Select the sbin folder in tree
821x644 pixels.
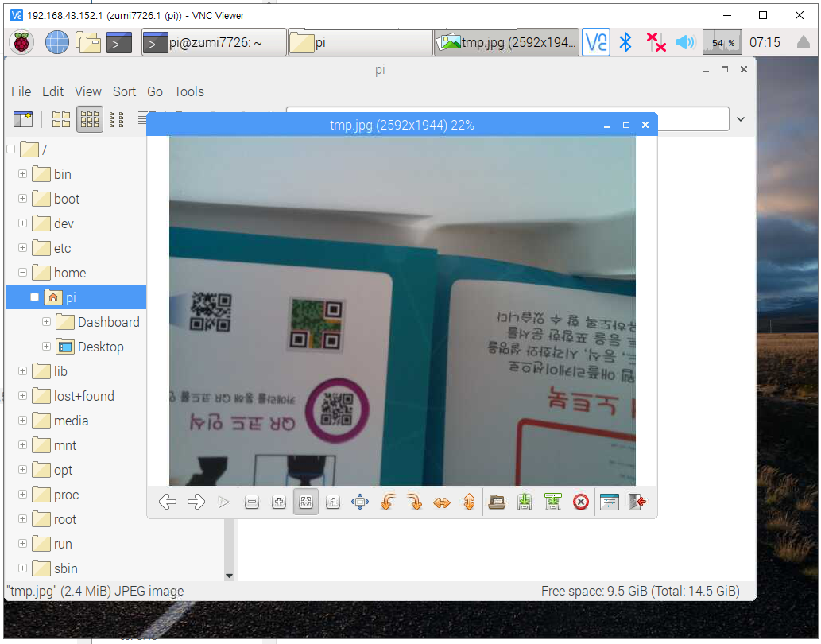pos(65,568)
